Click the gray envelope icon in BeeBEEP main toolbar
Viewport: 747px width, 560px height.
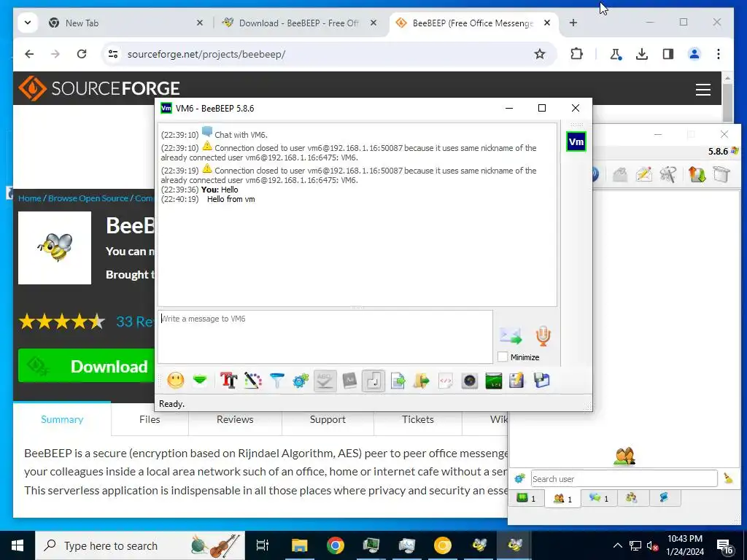pyautogui.click(x=620, y=175)
